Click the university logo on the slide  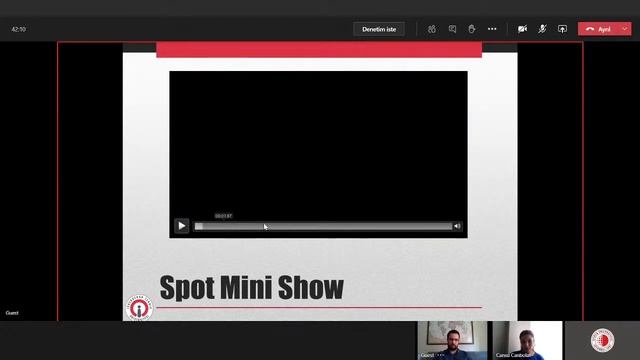pos(139,308)
